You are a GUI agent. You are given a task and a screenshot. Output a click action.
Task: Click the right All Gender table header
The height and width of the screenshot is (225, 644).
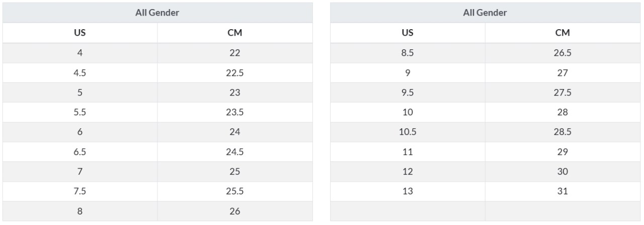click(x=485, y=13)
